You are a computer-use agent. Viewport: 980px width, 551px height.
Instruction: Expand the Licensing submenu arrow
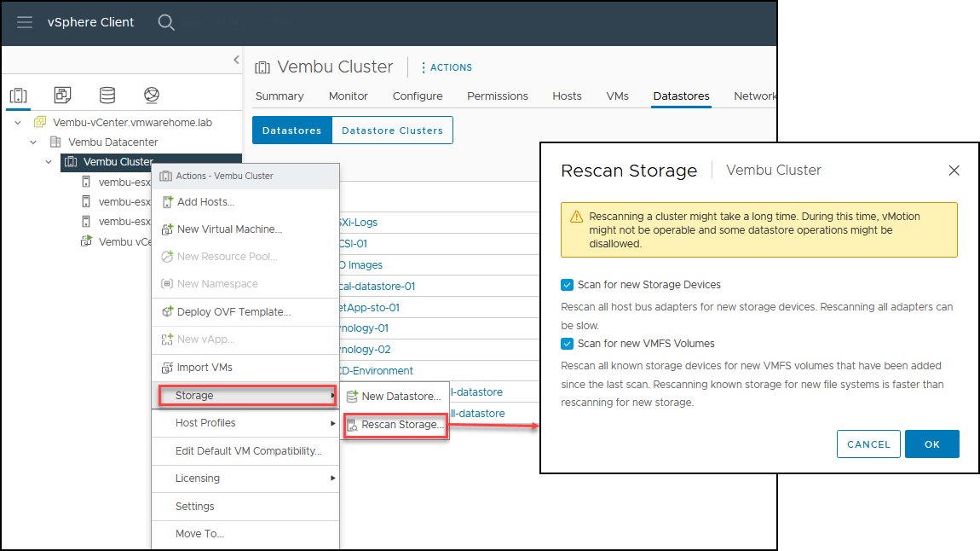pyautogui.click(x=332, y=478)
